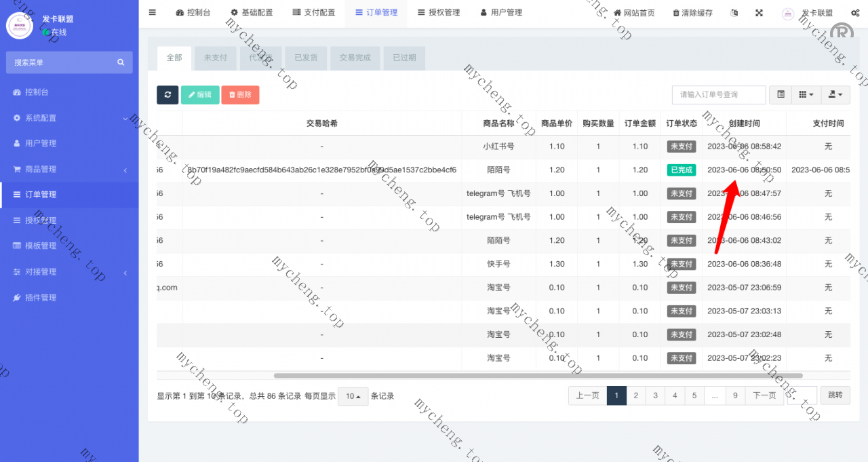Click the horizontal table scrollbar
This screenshot has width=868, height=462.
[537, 375]
